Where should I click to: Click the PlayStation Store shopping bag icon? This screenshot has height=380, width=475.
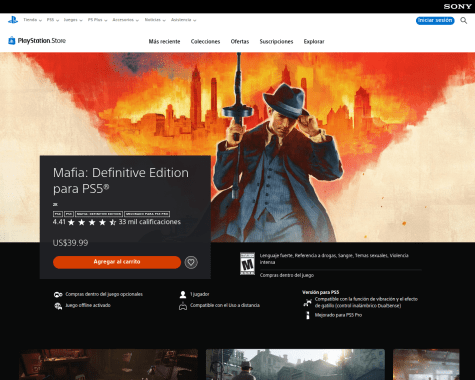[x=12, y=41]
